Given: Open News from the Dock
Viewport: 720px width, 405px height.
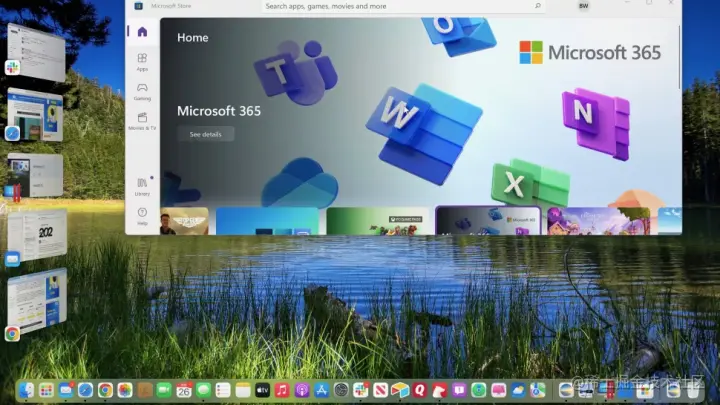Looking at the screenshot, I should [x=380, y=390].
